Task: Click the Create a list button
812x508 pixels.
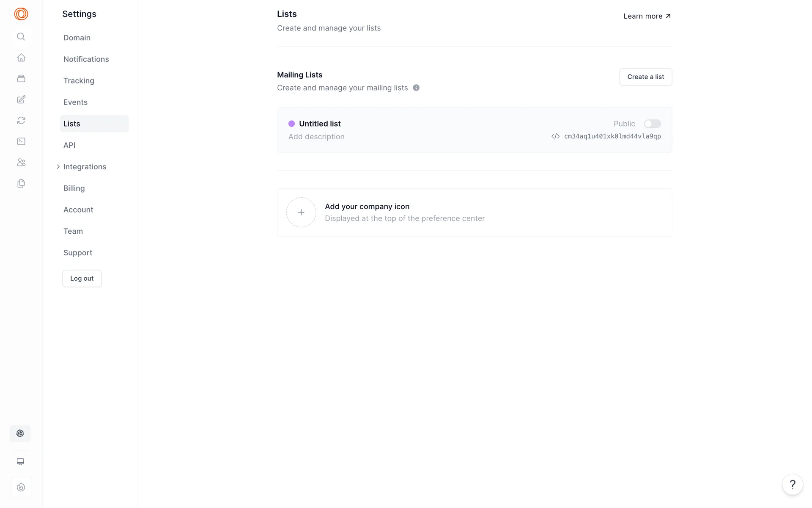Action: tap(645, 77)
